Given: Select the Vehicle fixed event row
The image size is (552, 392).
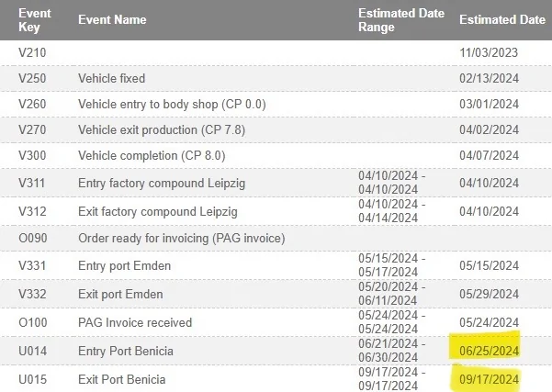Looking at the screenshot, I should tap(112, 79).
